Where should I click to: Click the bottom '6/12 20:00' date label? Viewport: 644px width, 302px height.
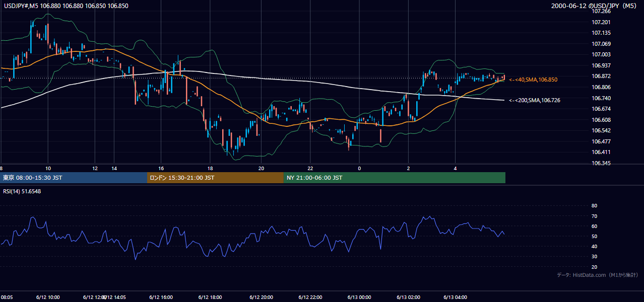pos(261,297)
